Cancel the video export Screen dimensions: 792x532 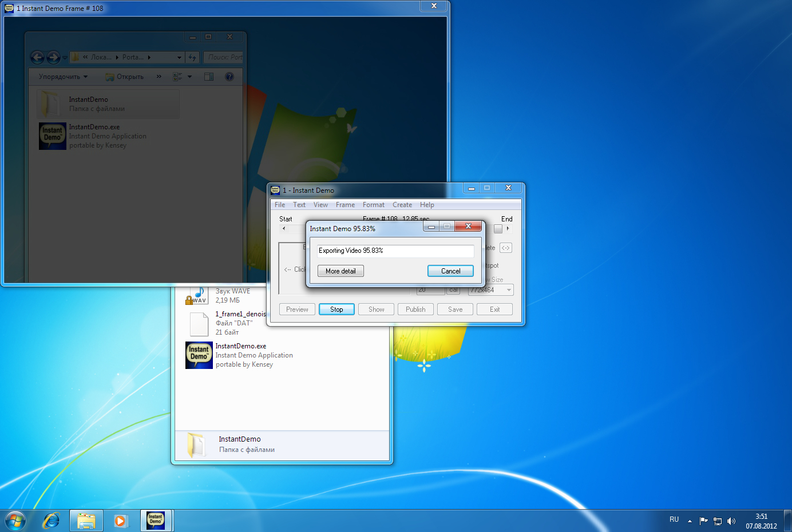[450, 271]
